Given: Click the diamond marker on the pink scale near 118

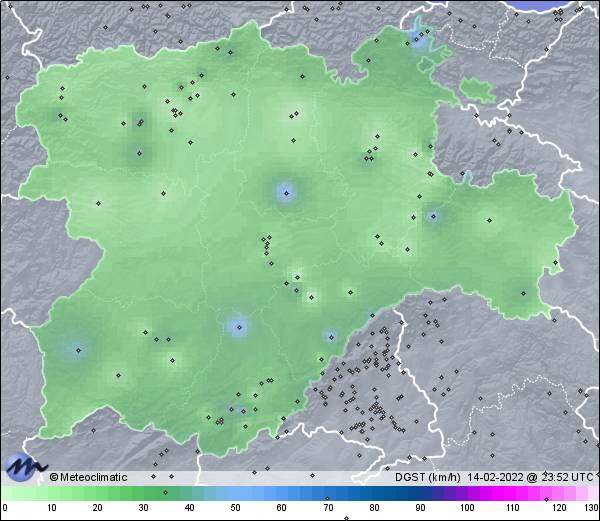Looking at the screenshot, I should pos(546,499).
